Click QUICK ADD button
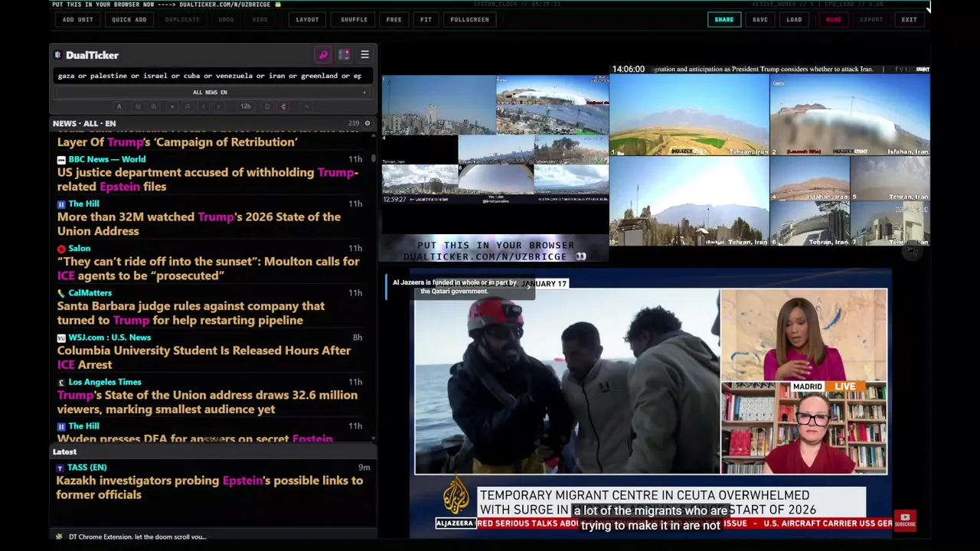The image size is (980, 551). coord(129,20)
